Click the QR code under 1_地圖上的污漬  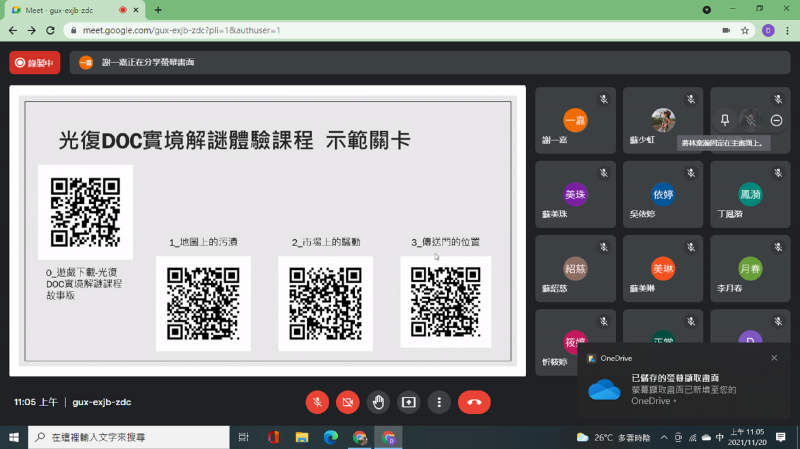coord(203,304)
